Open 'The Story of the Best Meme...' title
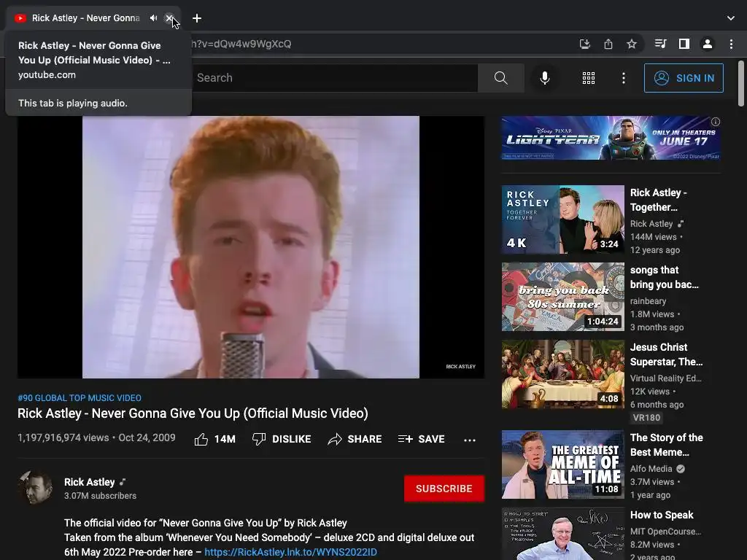This screenshot has height=560, width=747. click(667, 445)
